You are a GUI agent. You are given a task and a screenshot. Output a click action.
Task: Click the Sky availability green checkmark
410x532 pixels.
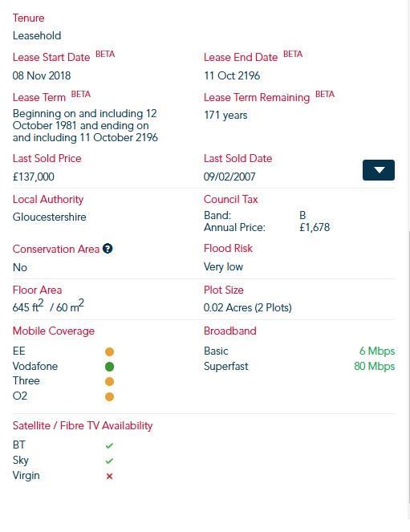(x=109, y=461)
